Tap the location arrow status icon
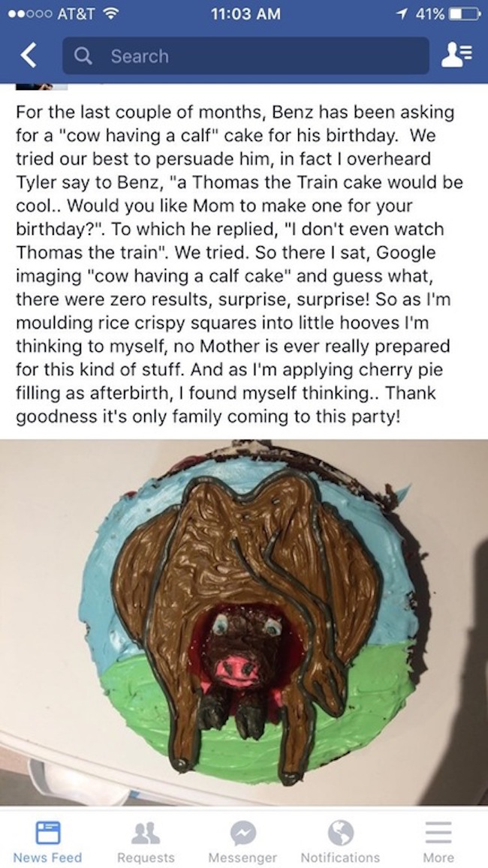 click(403, 14)
